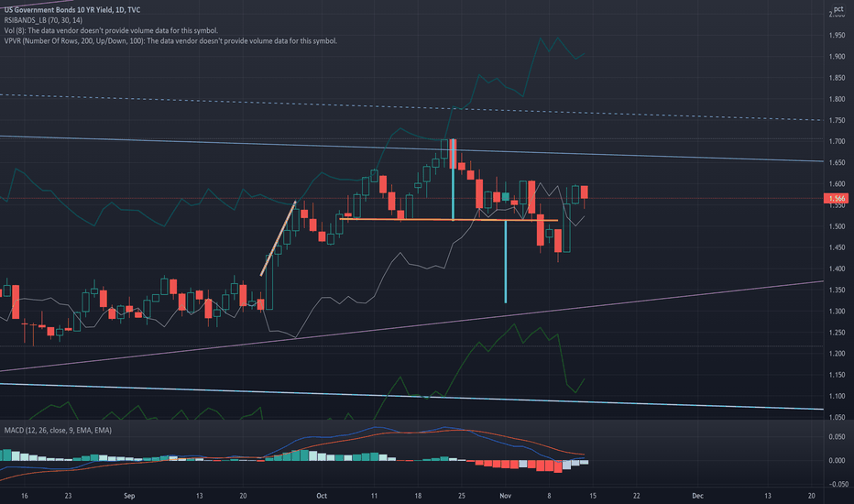Click the 0.050 MACD axis label

point(838,437)
